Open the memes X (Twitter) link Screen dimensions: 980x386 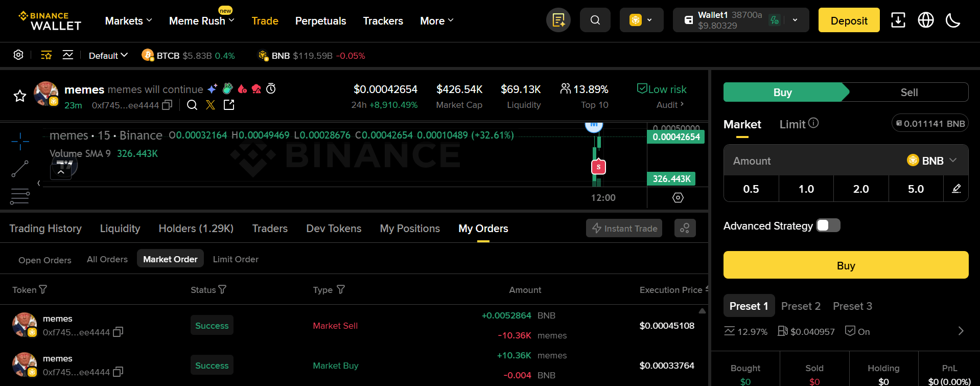click(211, 105)
